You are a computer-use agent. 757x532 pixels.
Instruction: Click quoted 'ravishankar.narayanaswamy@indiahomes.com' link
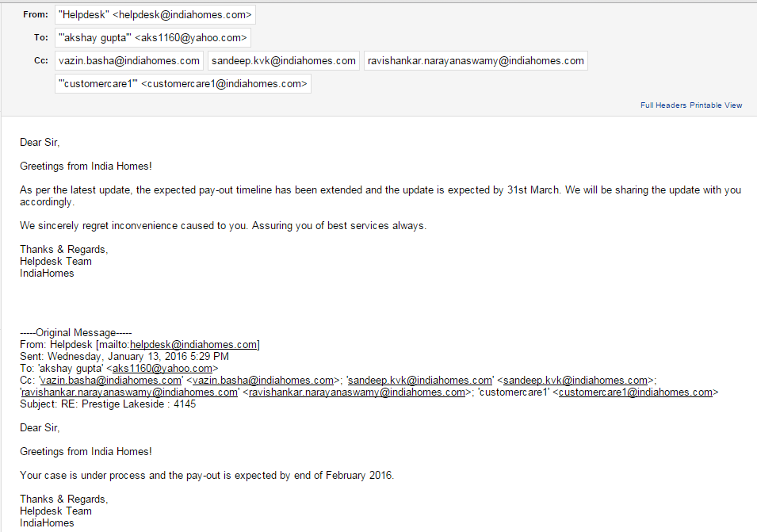130,392
